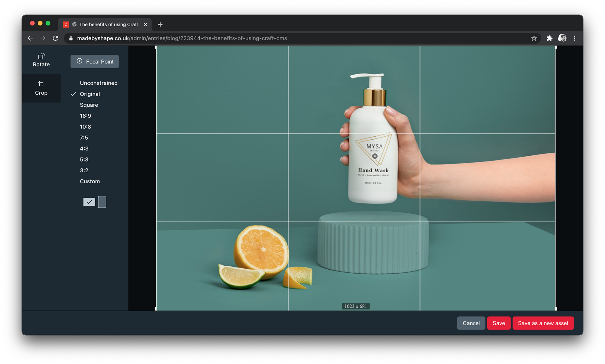Select the Crop tool icon
Image resolution: width=605 pixels, height=364 pixels.
[41, 84]
